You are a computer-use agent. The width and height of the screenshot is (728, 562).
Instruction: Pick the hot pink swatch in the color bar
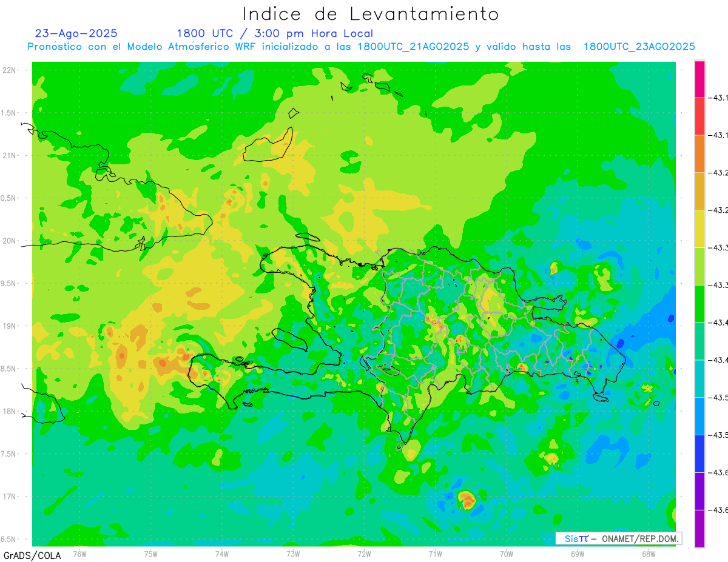coord(699,79)
